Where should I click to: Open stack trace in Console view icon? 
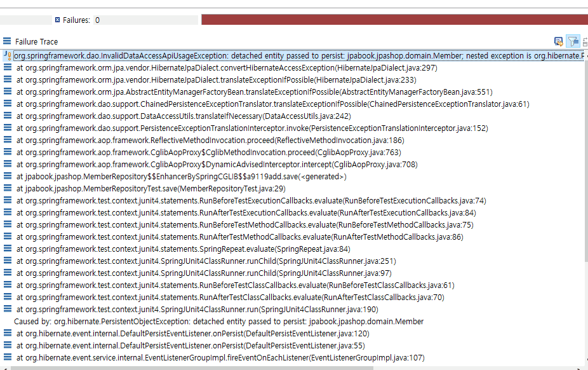point(558,41)
